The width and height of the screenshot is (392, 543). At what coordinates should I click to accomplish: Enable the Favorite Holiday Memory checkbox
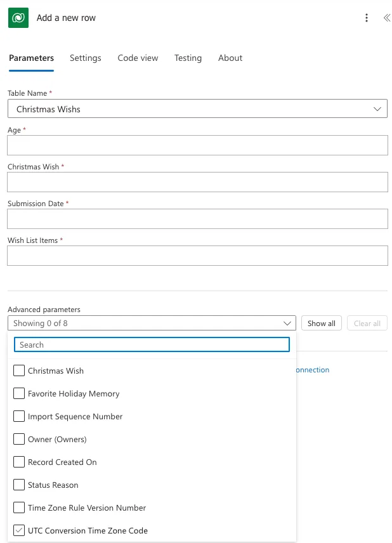[x=19, y=393]
